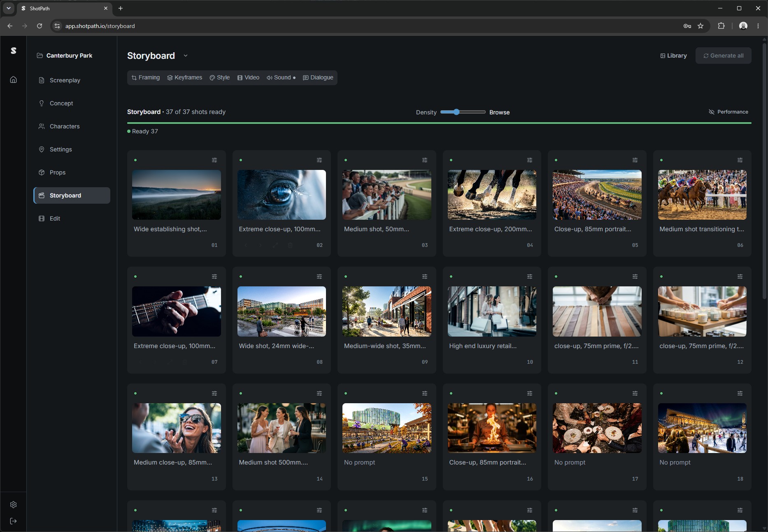Viewport: 768px width, 532px height.
Task: Reload the page in browser
Action: click(40, 26)
